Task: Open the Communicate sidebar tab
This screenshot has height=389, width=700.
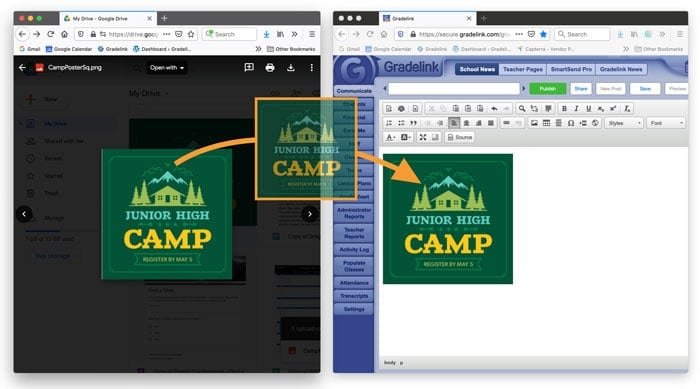Action: coord(354,91)
